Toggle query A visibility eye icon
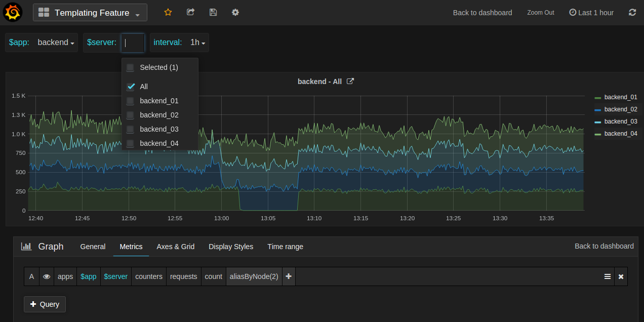Viewport: 644px width, 322px height. coord(47,276)
